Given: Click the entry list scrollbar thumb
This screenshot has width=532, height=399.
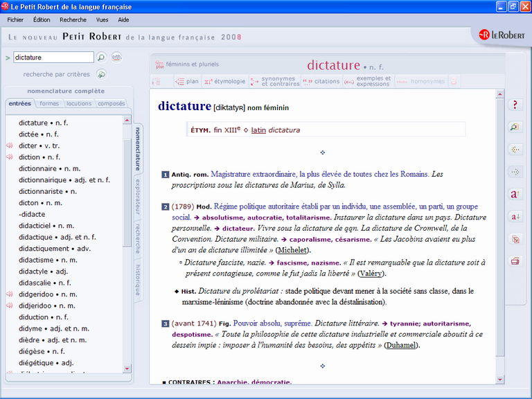Looking at the screenshot, I should pos(127,193).
